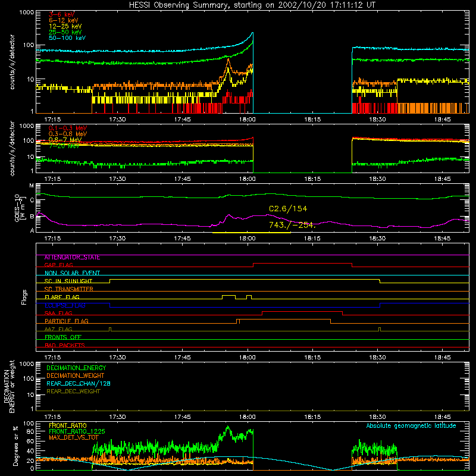476x476 pixels.
Task: Click the 7-20 MeV legend label
Action: (x=64, y=146)
